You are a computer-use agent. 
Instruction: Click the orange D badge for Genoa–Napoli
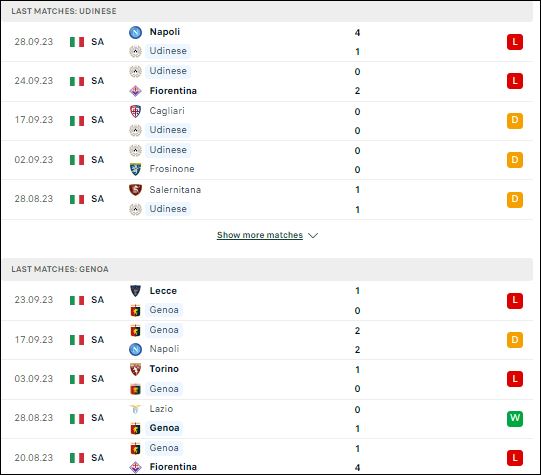pos(515,340)
